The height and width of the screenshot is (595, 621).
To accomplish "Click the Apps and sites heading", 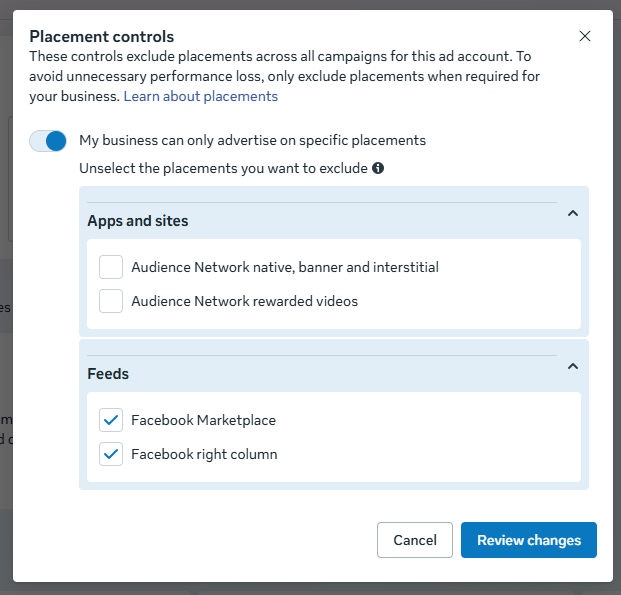I will coord(138,221).
